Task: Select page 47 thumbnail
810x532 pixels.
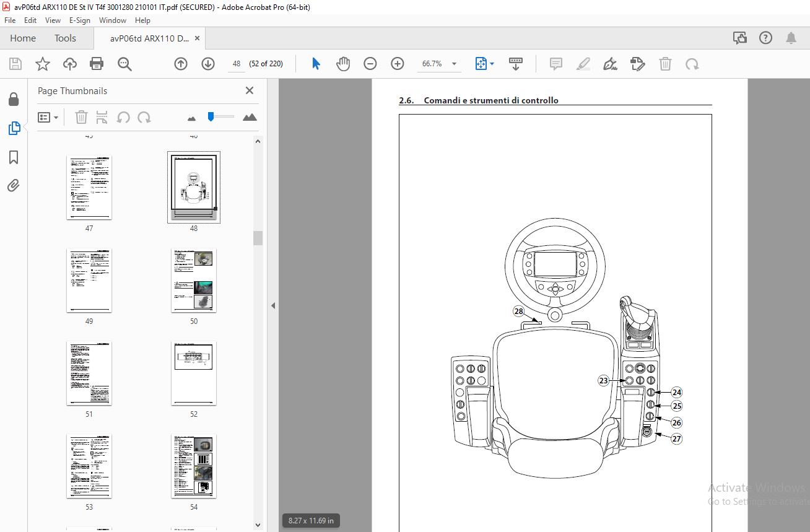Action: (x=89, y=188)
